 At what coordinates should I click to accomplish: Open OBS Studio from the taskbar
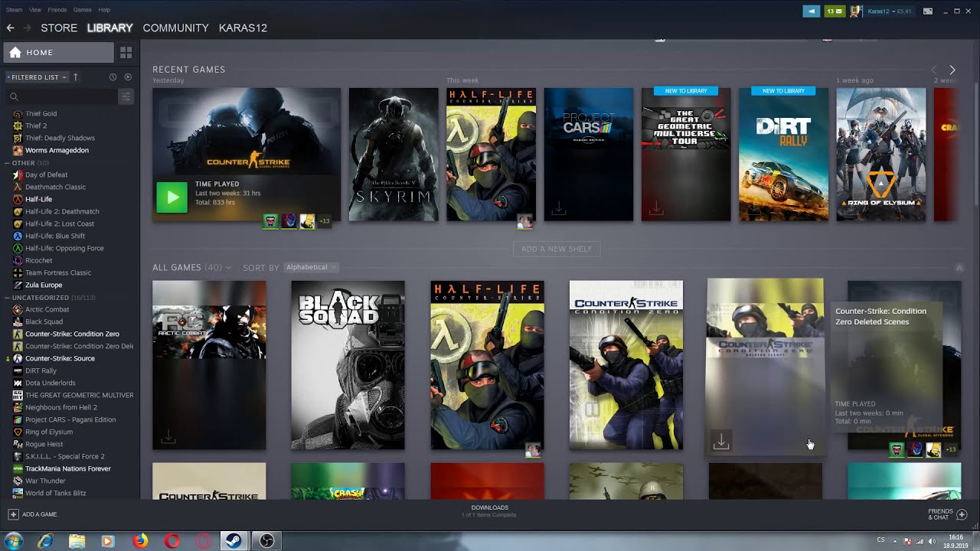(266, 541)
